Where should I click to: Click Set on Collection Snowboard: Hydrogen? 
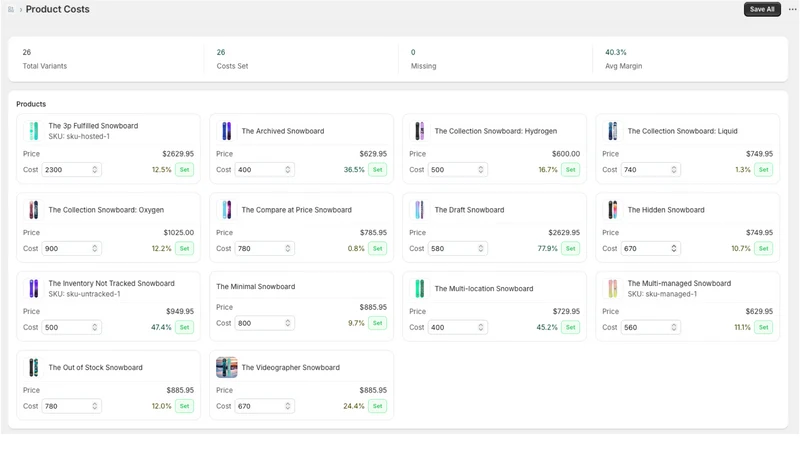click(570, 169)
